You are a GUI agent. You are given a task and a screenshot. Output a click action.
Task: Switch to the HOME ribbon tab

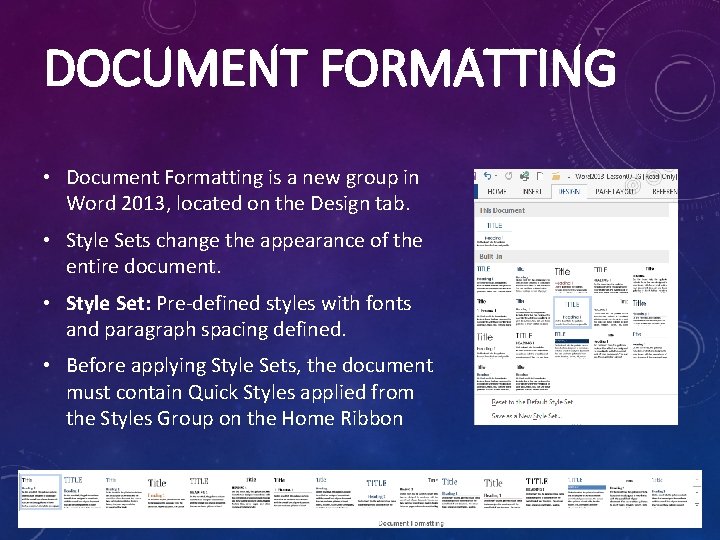[496, 191]
